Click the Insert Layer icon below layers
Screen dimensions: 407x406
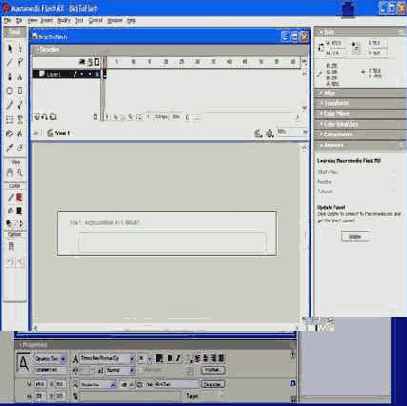point(37,117)
